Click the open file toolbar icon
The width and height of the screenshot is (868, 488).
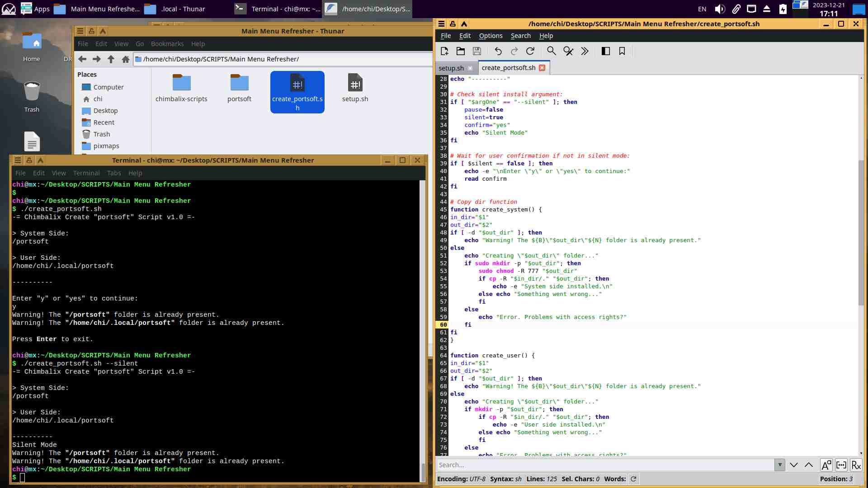[461, 51]
